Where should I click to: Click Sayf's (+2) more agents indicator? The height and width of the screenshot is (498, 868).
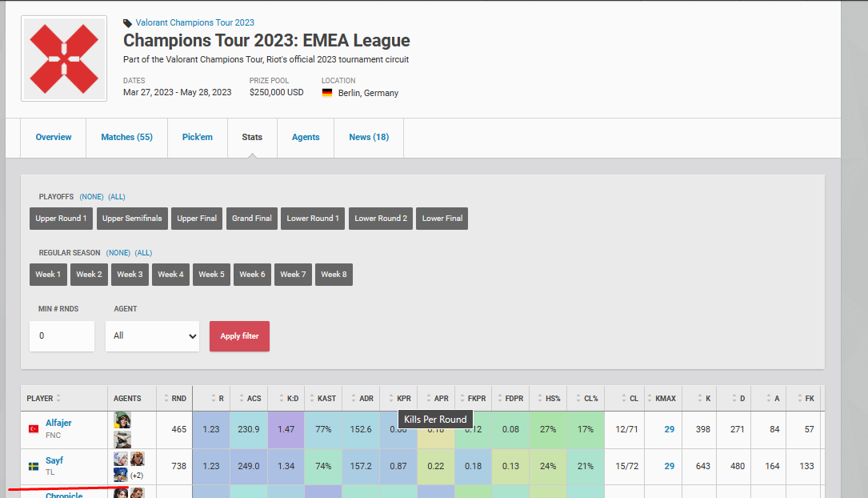[x=137, y=476]
